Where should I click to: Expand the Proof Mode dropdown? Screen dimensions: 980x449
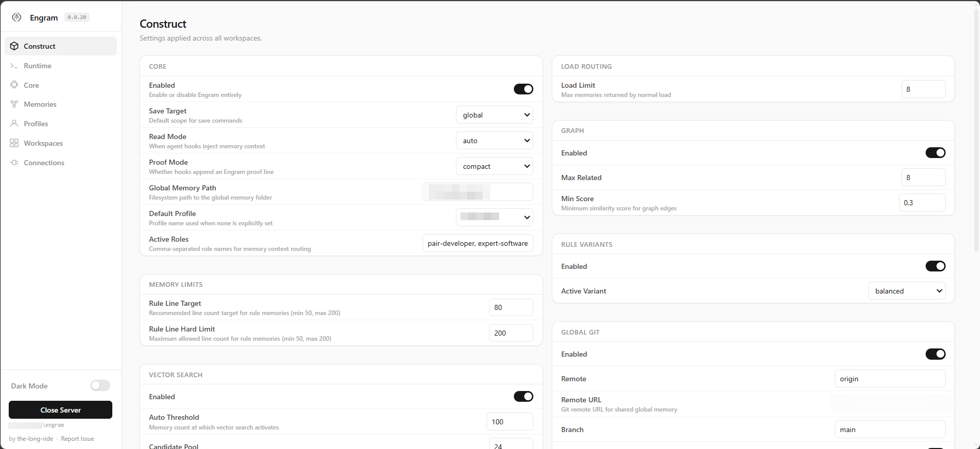pyautogui.click(x=494, y=166)
